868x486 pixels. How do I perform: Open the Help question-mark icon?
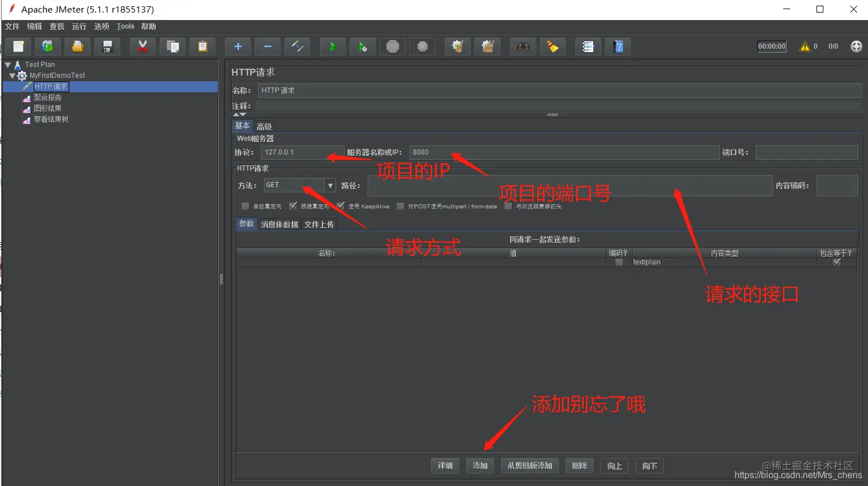(x=618, y=47)
